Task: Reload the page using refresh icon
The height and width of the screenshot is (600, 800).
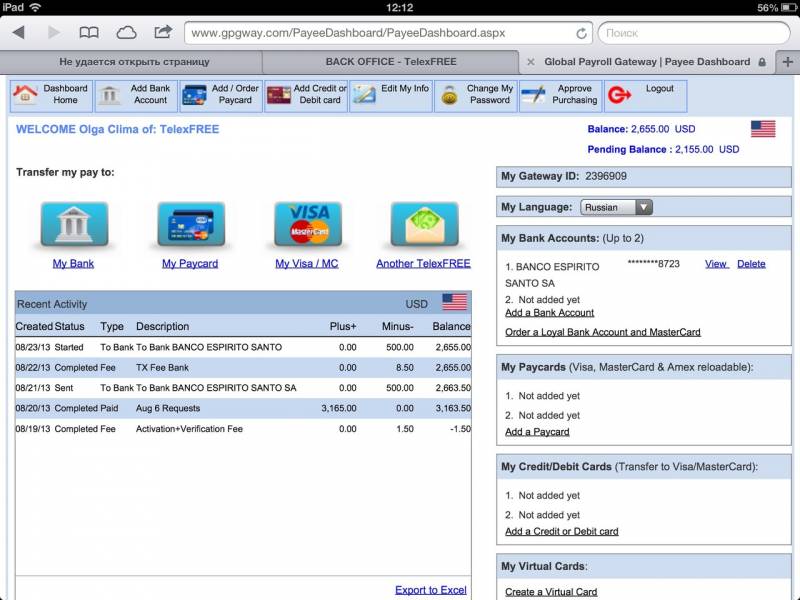Action: coord(581,33)
